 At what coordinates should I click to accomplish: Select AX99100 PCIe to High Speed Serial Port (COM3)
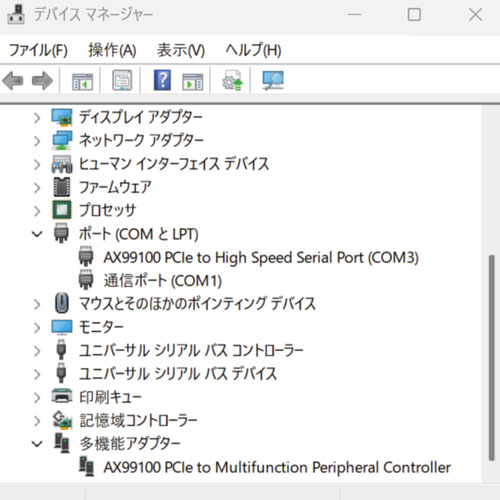tap(261, 257)
